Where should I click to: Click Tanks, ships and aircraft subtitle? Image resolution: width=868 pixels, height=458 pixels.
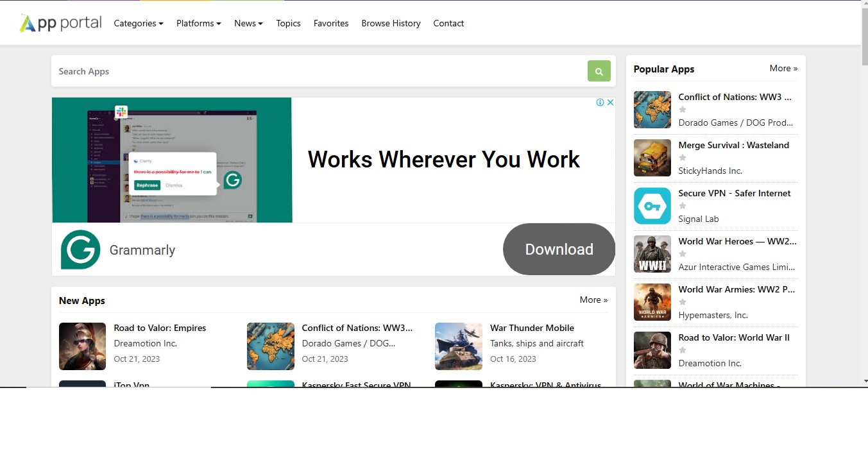click(x=537, y=343)
